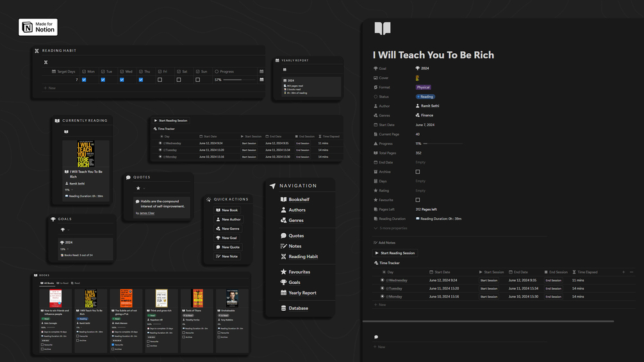
Task: Click the Database stack icon in Navigation
Action: point(283,308)
